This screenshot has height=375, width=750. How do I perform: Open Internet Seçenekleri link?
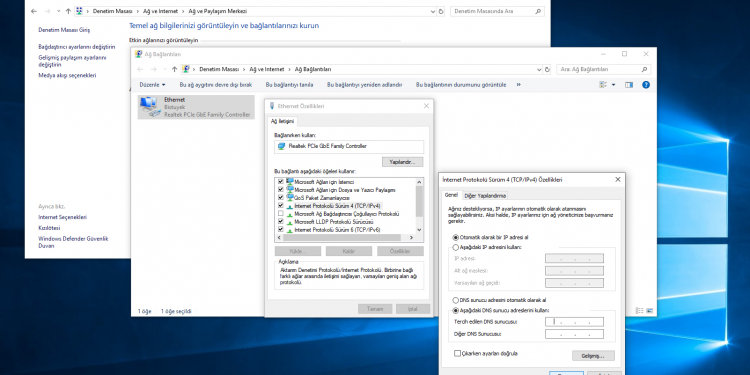tap(62, 217)
